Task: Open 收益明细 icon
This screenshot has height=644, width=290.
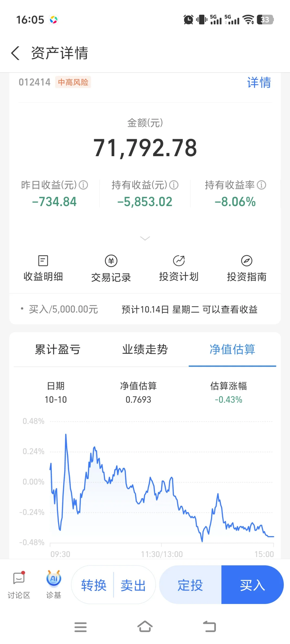Action: (43, 261)
